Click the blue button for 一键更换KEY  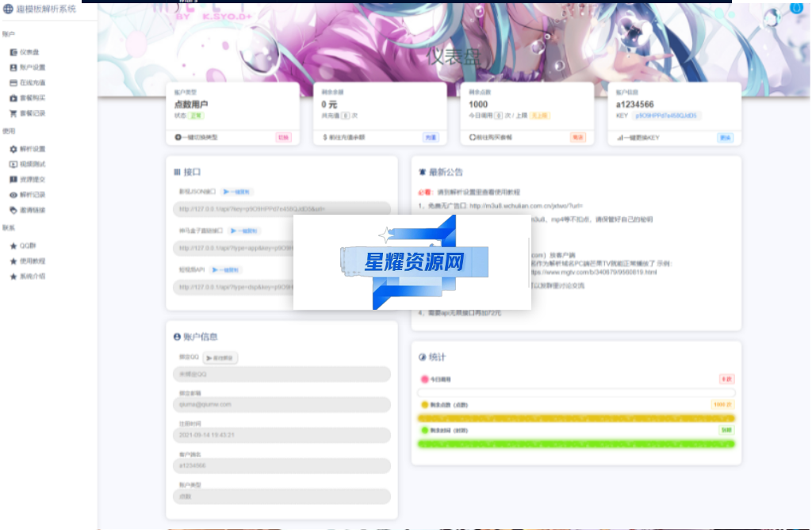click(x=725, y=138)
